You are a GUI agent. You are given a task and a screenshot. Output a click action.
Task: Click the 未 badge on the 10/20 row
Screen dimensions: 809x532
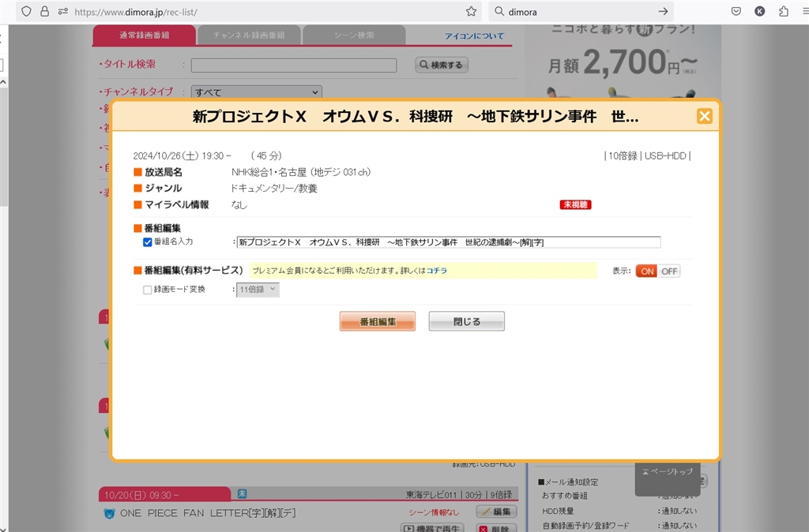pos(242,494)
